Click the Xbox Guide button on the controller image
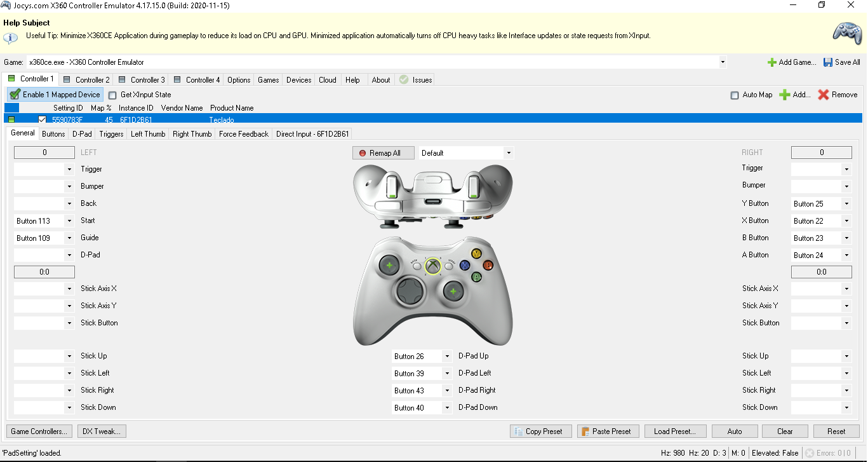868x462 pixels. coord(432,266)
